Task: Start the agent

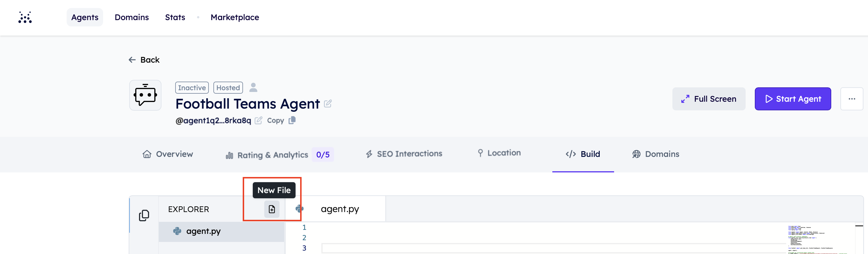Action: (792, 99)
